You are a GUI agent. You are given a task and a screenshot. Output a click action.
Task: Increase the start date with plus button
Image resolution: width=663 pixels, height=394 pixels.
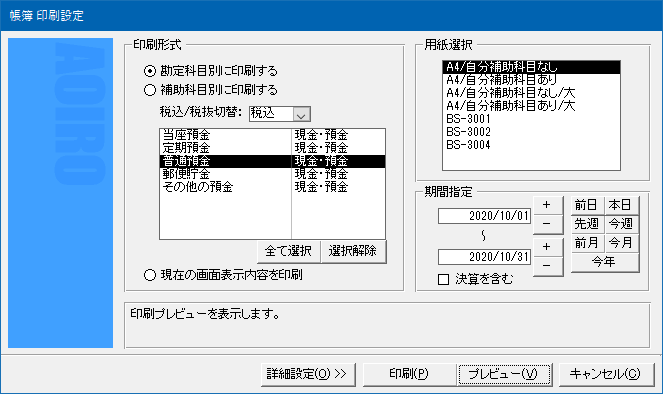pos(548,205)
